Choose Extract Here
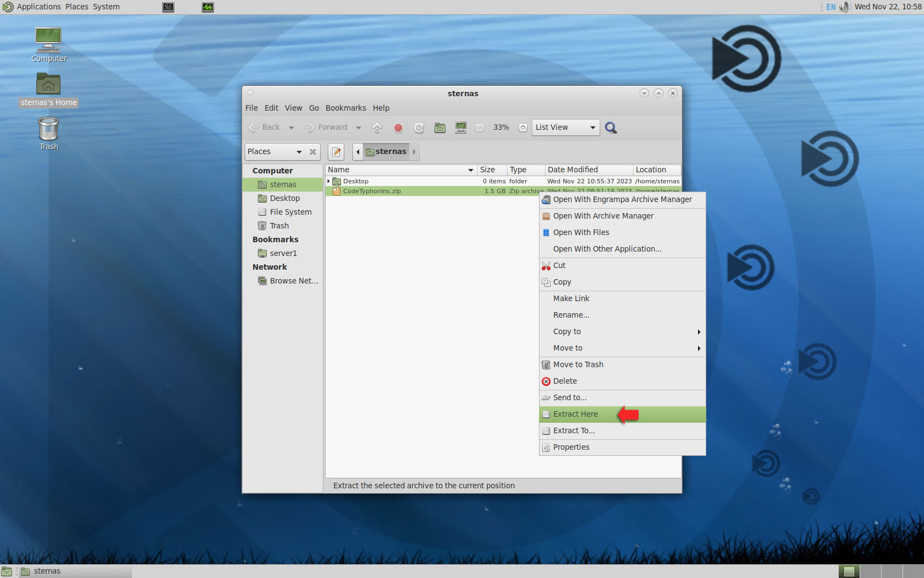The height and width of the screenshot is (578, 924). tap(622, 414)
